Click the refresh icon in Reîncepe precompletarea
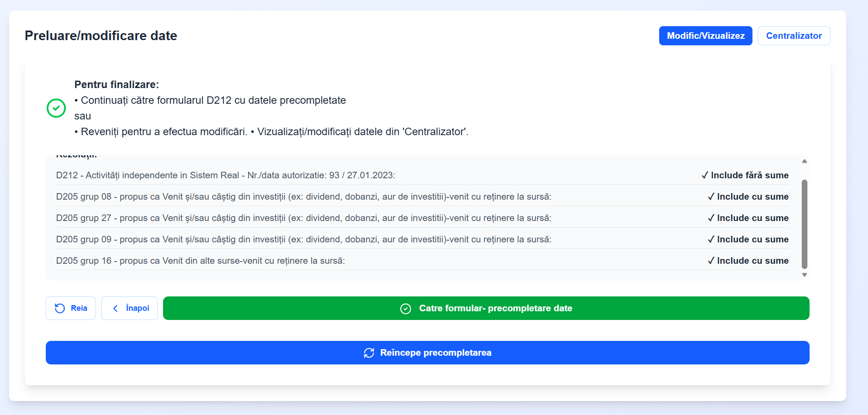Viewport: 868px width, 415px height. pyautogui.click(x=369, y=353)
